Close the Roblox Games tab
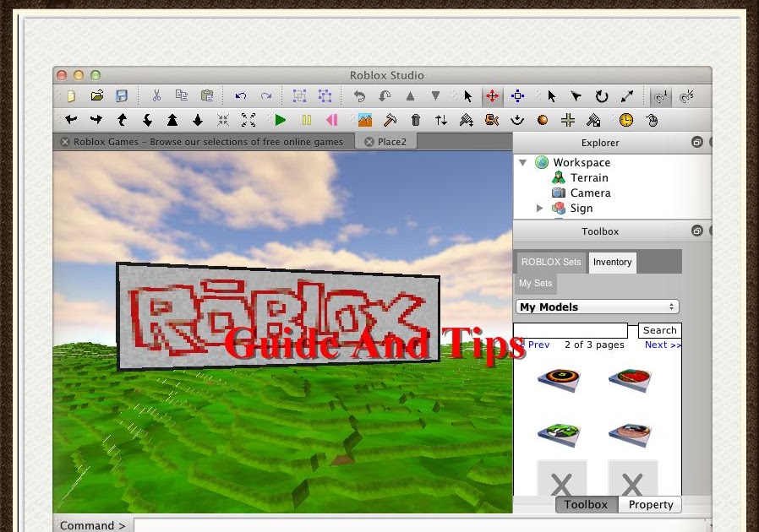The image size is (759, 532). [x=65, y=142]
